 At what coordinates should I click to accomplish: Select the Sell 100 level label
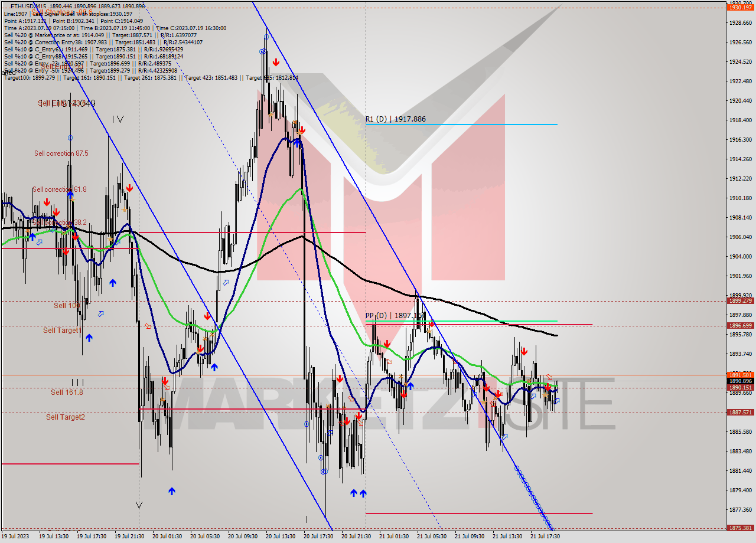coord(67,306)
